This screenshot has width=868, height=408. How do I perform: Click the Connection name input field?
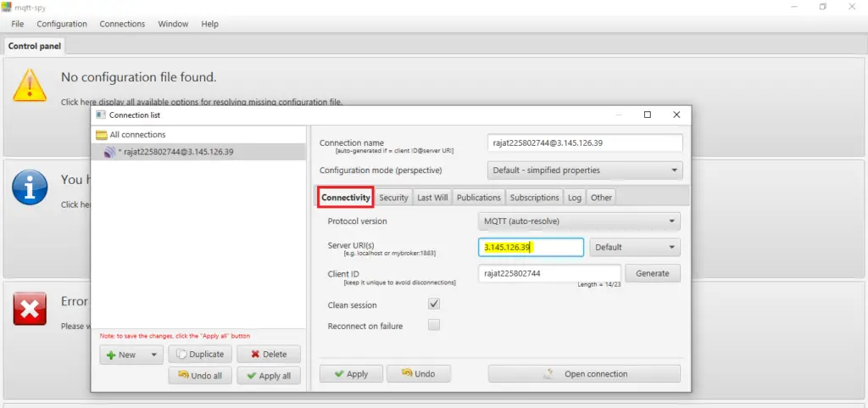tap(585, 143)
